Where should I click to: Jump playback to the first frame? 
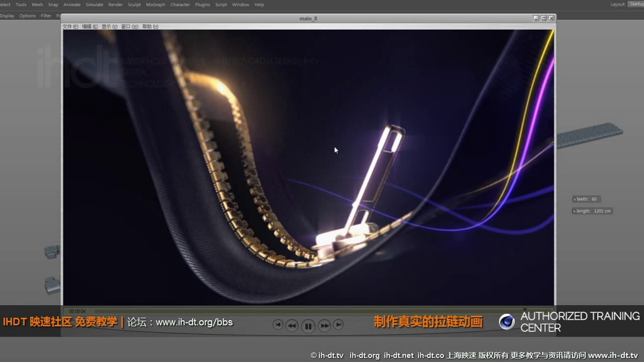tap(278, 325)
